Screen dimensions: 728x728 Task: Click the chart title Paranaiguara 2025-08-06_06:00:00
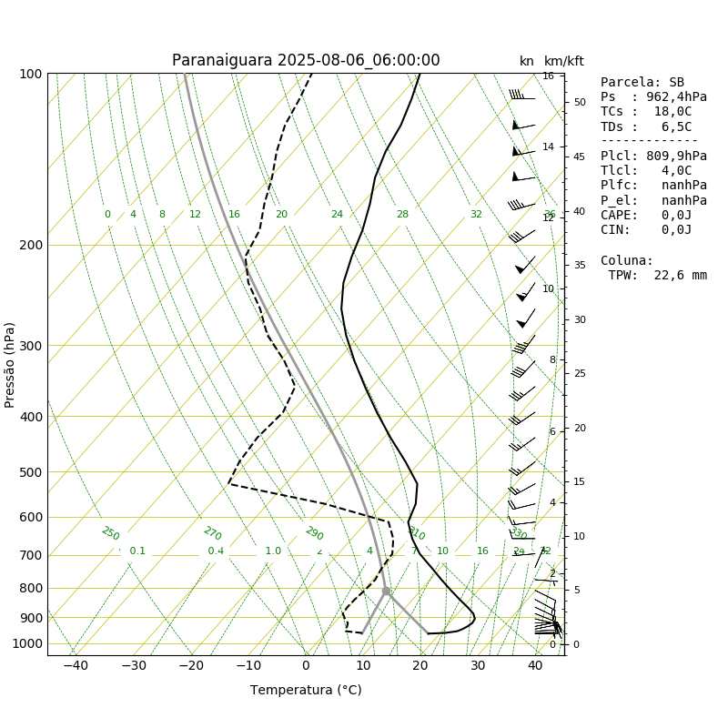306,60
